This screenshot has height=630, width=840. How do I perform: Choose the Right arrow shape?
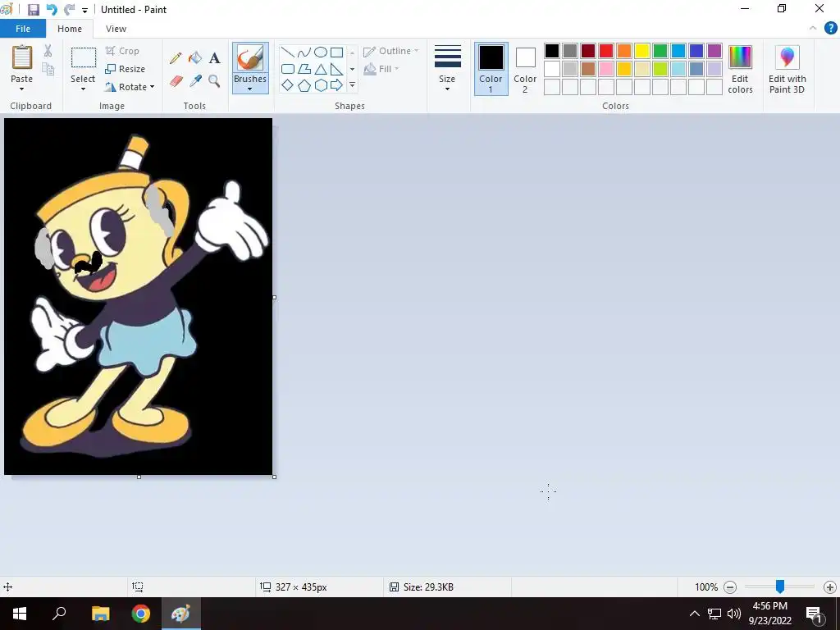[337, 85]
